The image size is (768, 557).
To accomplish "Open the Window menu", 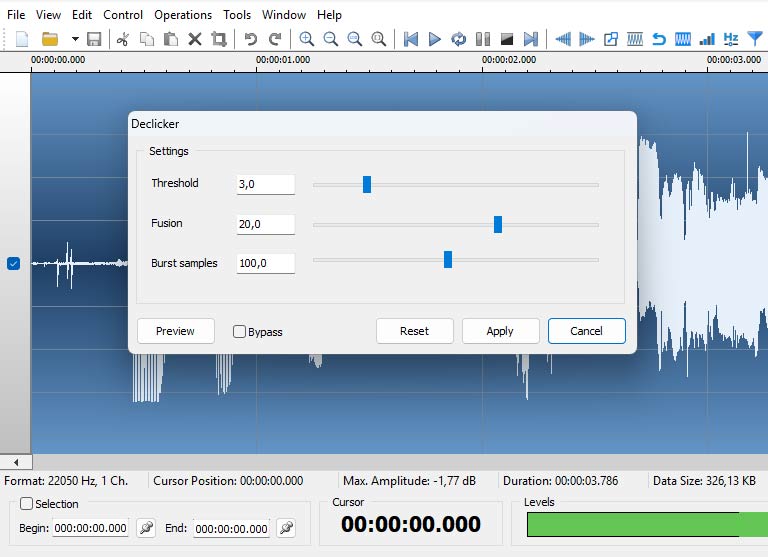I will coord(284,15).
